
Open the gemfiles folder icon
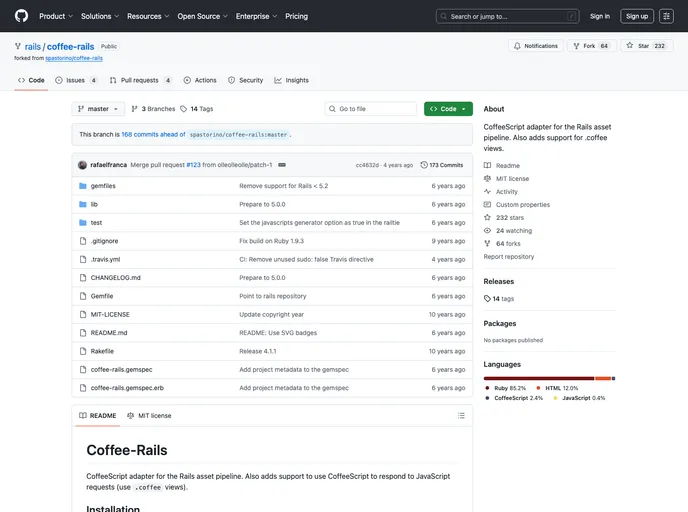click(82, 186)
